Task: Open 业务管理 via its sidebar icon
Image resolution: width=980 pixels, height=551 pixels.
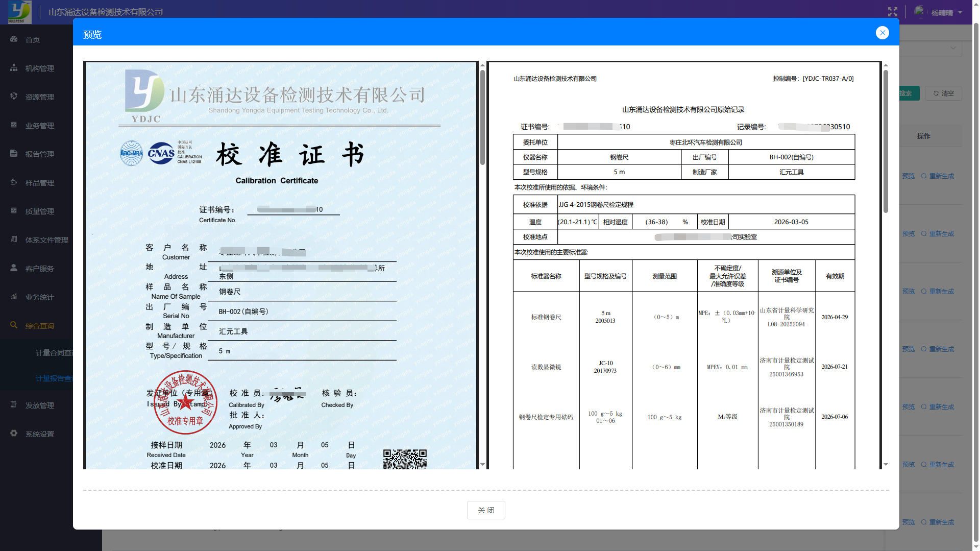Action: coord(14,125)
